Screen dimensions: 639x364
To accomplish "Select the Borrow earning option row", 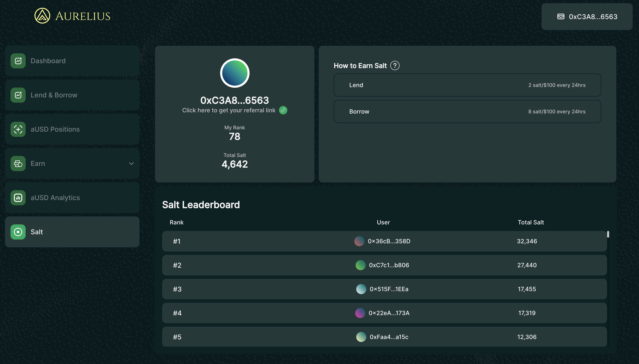I will coord(467,111).
